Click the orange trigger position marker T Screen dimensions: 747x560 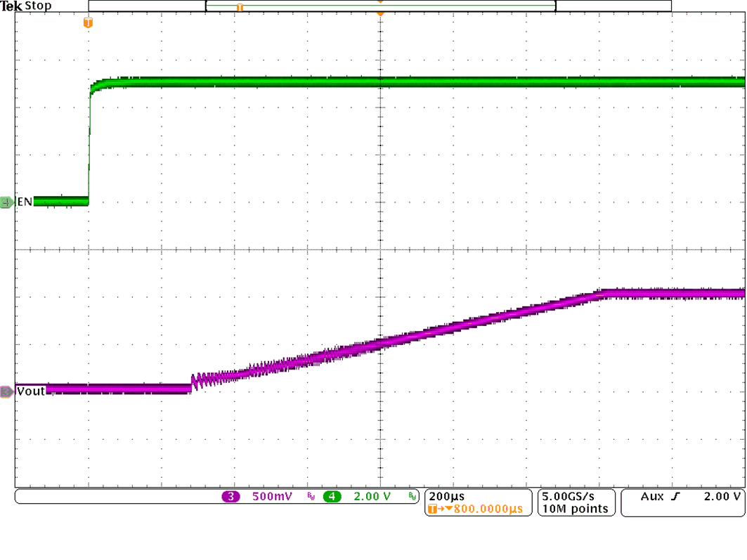point(87,24)
